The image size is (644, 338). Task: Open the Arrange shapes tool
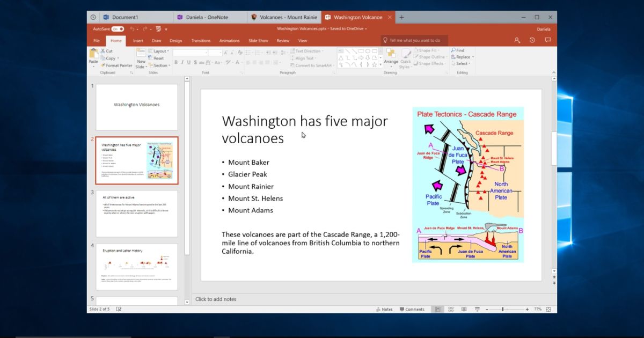[x=391, y=57]
